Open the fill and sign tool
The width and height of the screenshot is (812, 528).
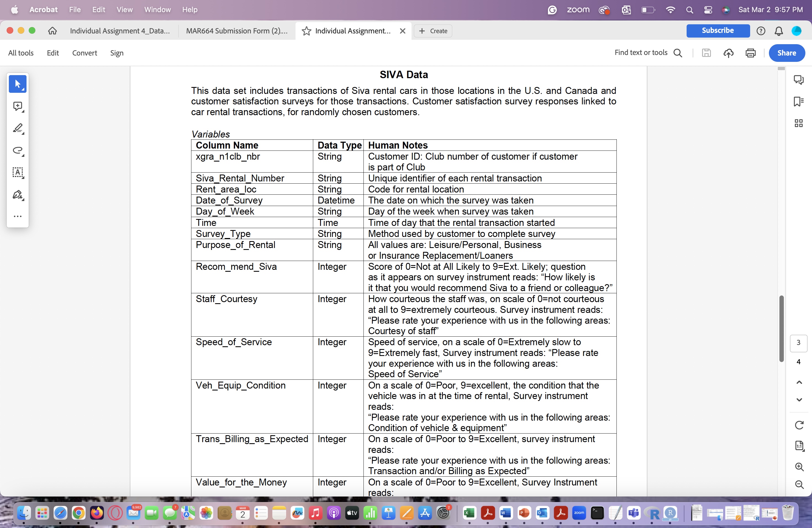point(17,194)
